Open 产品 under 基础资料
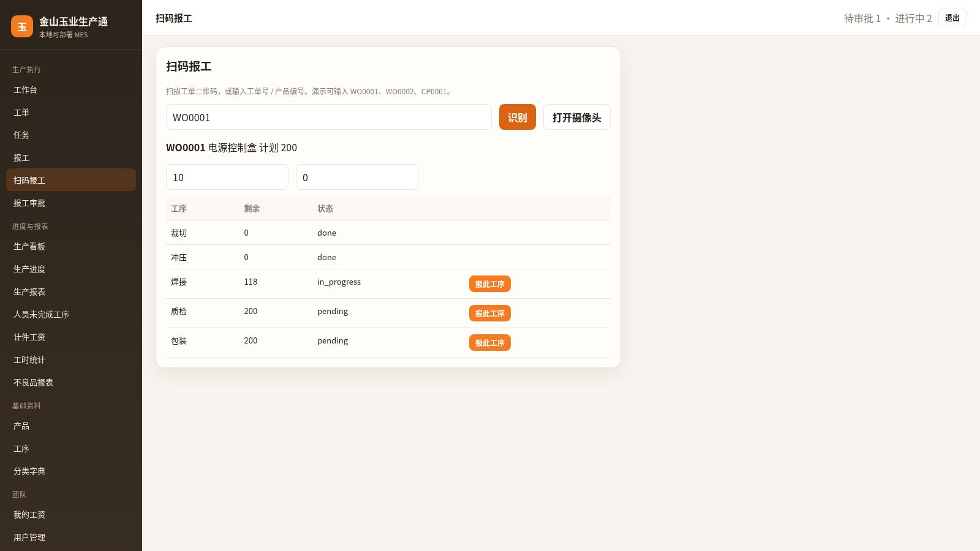This screenshot has width=980, height=551. click(x=71, y=426)
